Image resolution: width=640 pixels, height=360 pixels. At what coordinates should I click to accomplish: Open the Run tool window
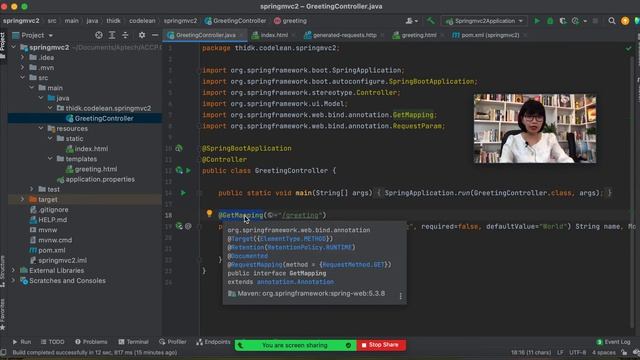22,342
